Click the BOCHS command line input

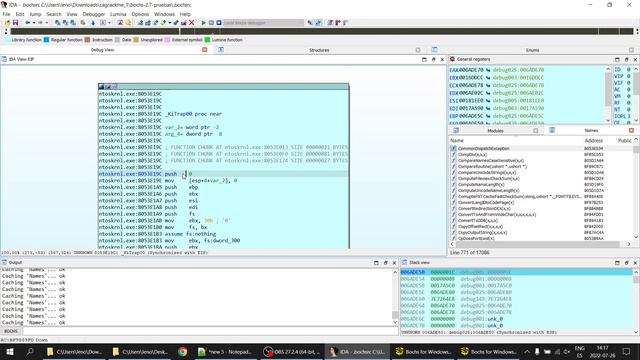[x=210, y=331]
